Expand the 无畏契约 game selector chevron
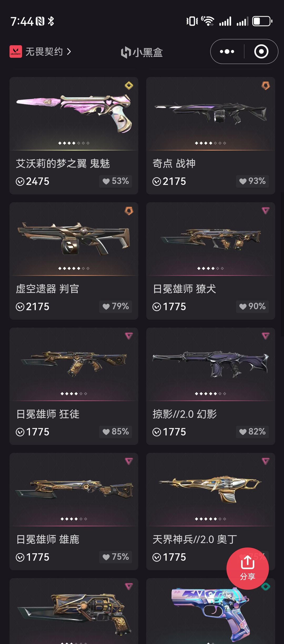284x644 pixels. (x=69, y=52)
